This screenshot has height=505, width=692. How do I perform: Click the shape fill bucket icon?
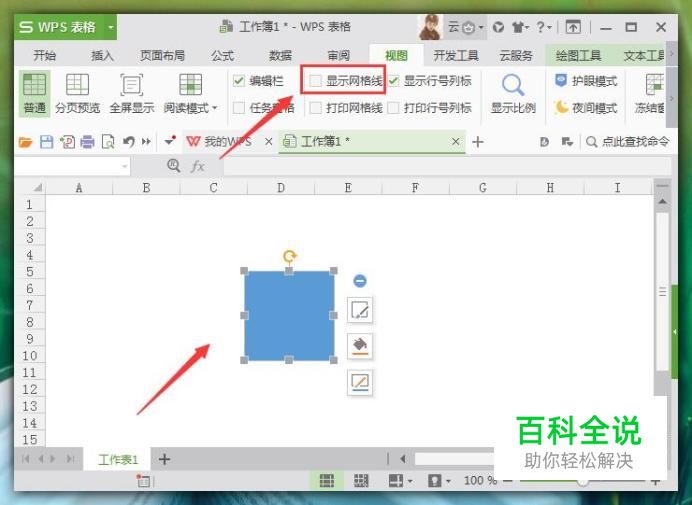coord(360,346)
